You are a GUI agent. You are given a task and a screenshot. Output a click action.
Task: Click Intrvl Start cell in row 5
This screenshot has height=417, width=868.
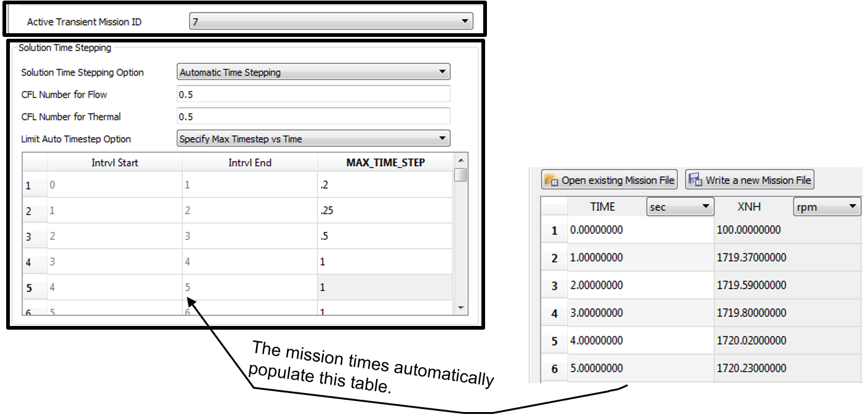(x=115, y=287)
